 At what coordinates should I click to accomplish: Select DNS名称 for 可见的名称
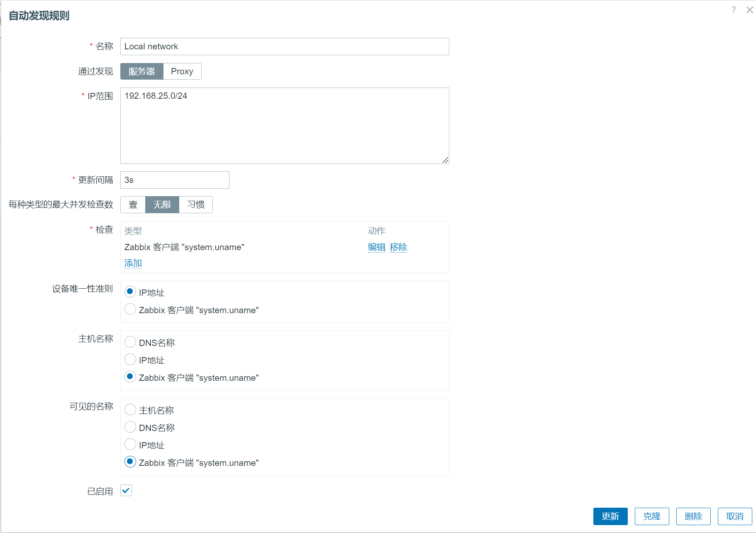(x=130, y=427)
